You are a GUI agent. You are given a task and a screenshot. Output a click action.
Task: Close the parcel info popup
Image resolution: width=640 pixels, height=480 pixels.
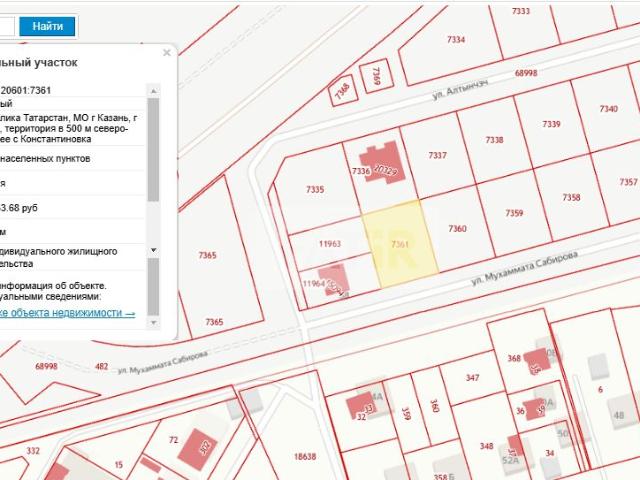tap(167, 53)
